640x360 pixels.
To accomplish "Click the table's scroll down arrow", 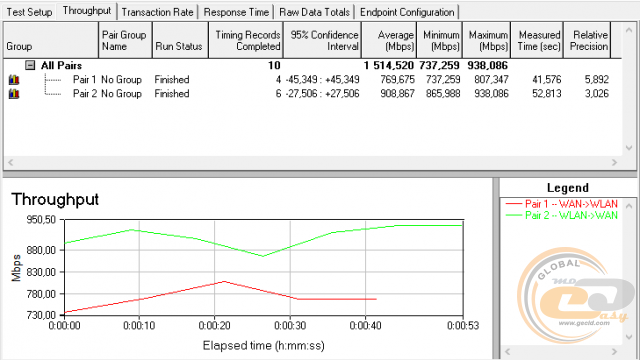I will (629, 148).
